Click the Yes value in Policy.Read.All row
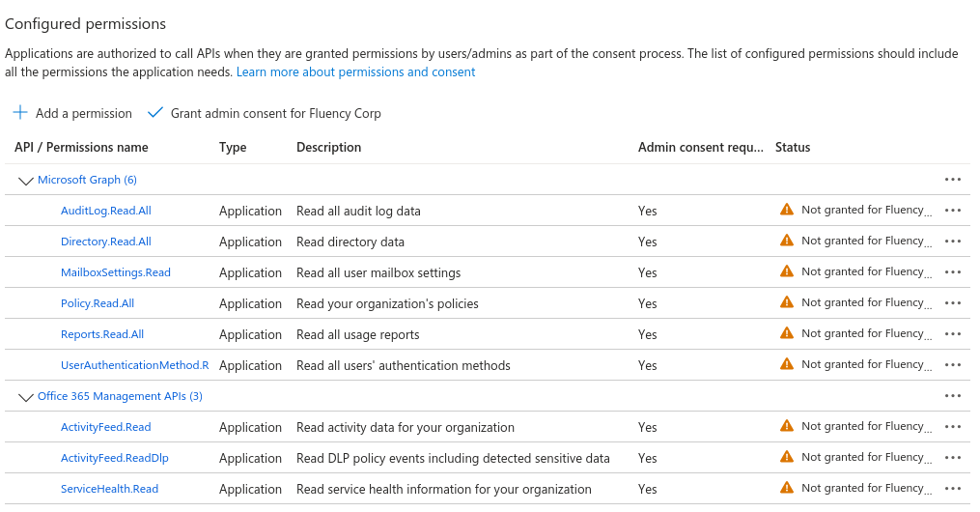The height and width of the screenshot is (512, 980). (648, 304)
